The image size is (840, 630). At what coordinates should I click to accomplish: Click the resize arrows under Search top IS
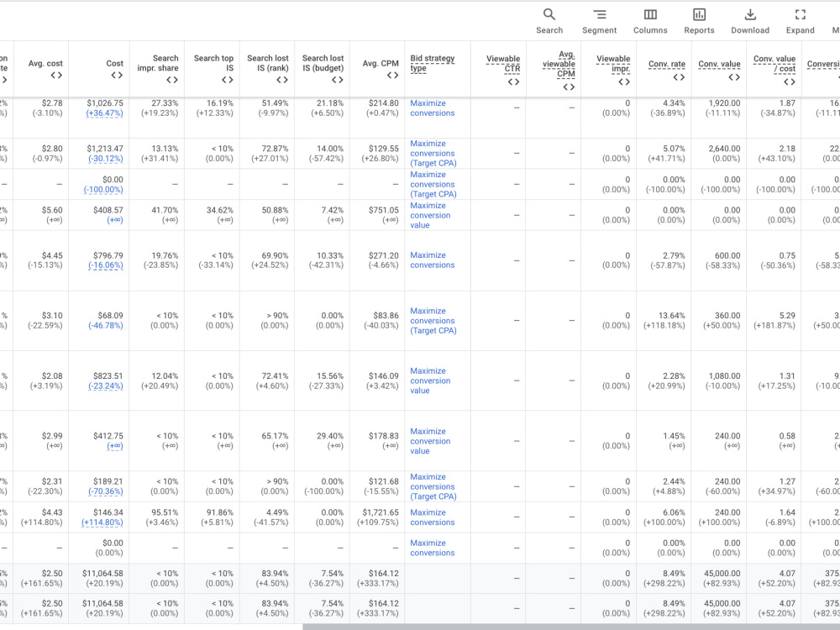[x=227, y=80]
